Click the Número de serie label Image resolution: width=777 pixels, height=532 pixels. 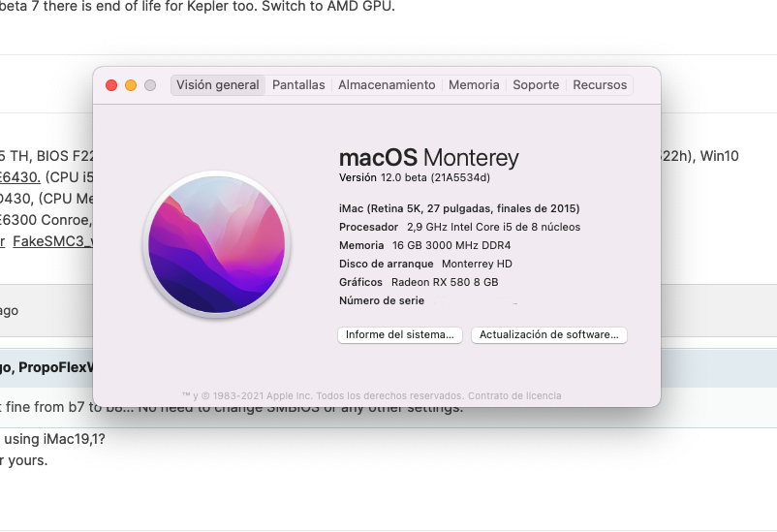pos(382,300)
